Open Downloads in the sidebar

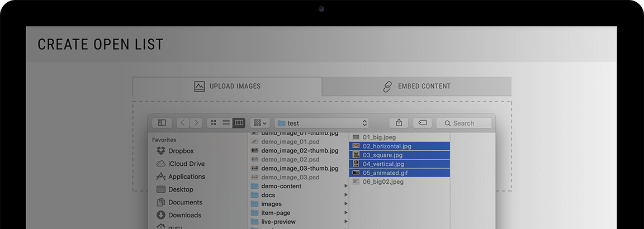coord(179,215)
